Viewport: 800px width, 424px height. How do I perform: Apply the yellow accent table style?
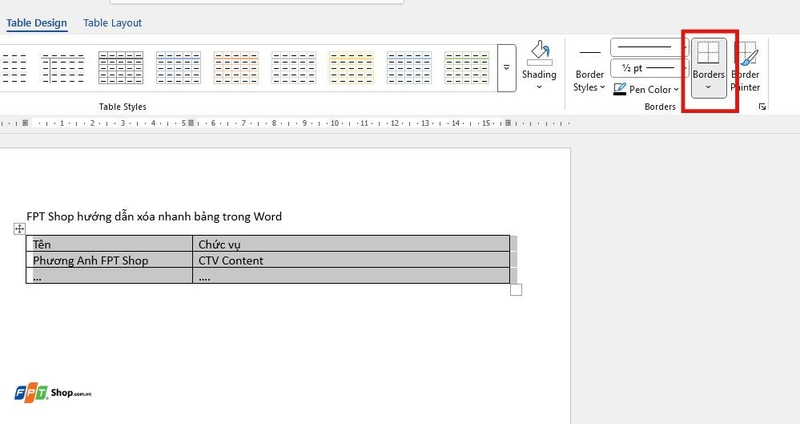pos(351,67)
